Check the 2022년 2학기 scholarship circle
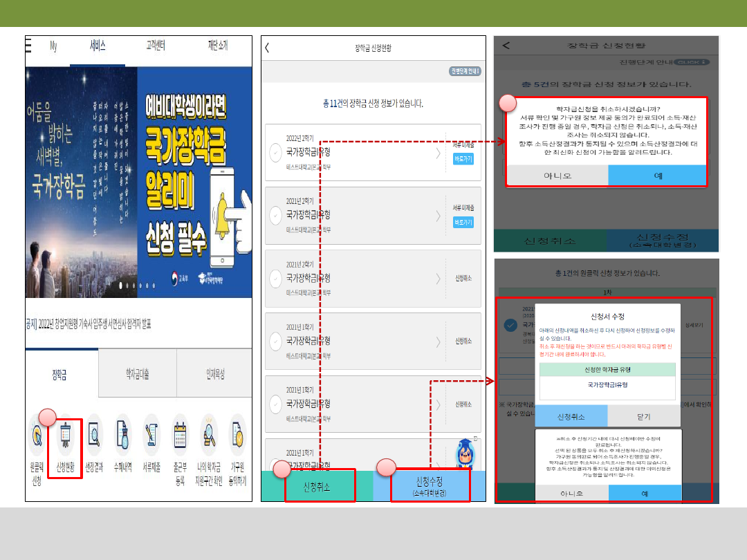 click(276, 153)
